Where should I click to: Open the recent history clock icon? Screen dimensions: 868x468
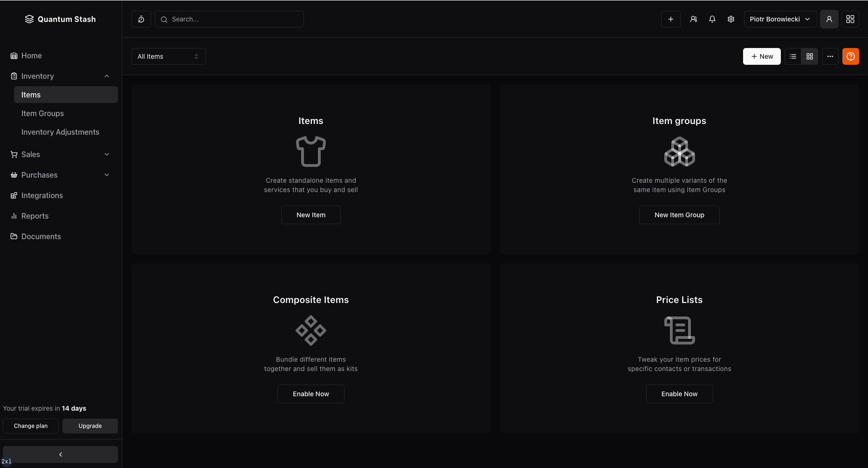pyautogui.click(x=141, y=19)
